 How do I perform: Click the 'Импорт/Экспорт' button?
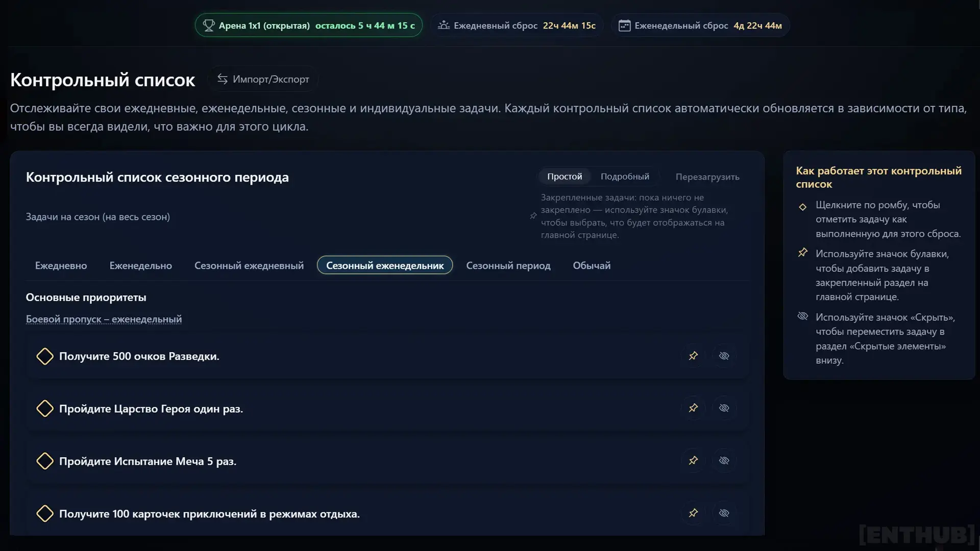click(x=263, y=79)
